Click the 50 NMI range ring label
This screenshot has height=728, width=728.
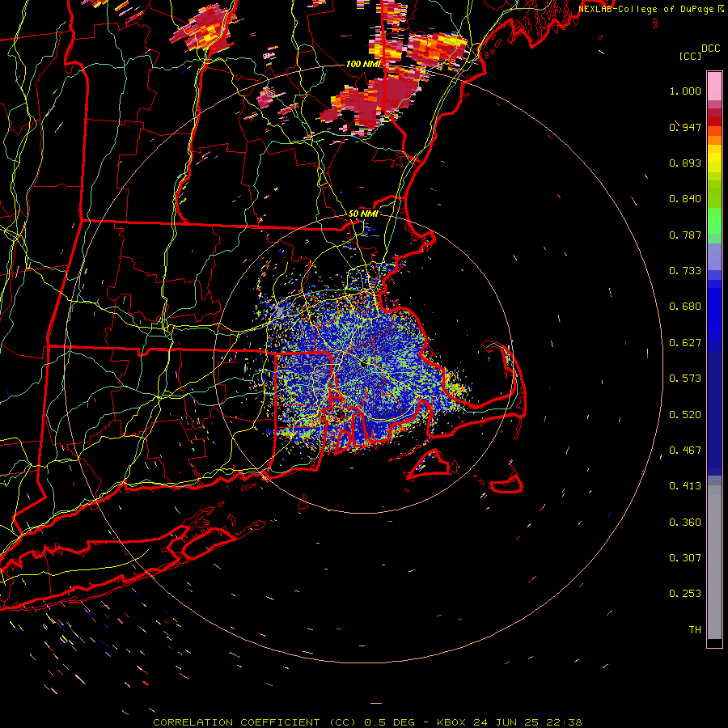[363, 214]
